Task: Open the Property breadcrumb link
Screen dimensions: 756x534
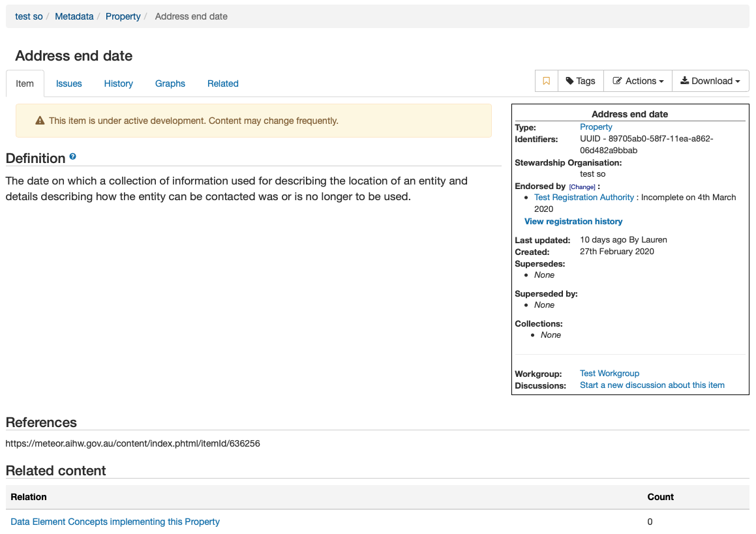Action: click(123, 16)
